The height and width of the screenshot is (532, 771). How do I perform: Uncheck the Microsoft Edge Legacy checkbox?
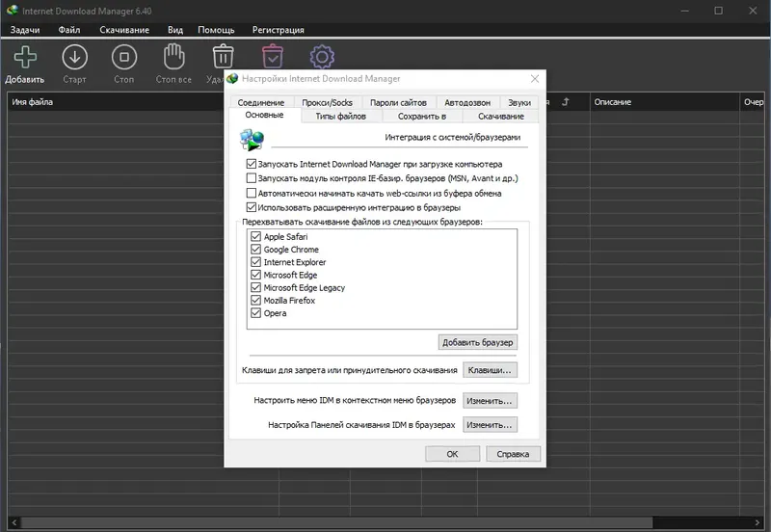[x=255, y=287]
